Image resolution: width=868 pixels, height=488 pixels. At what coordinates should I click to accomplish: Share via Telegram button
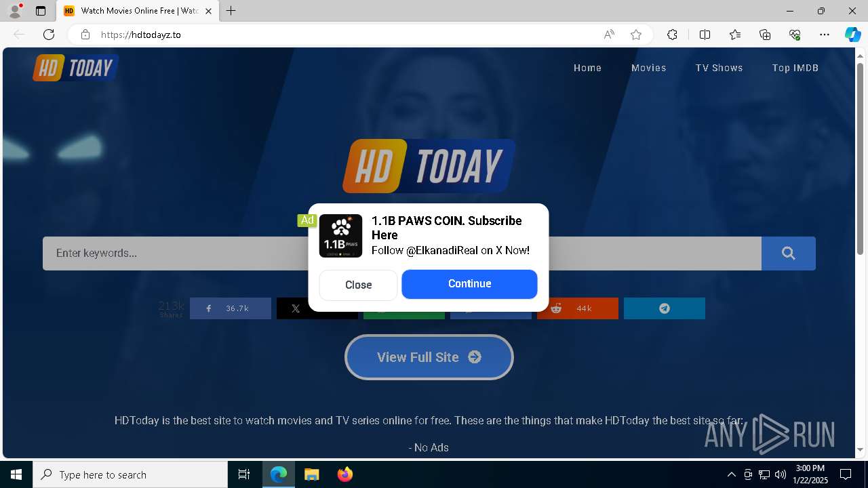point(665,308)
